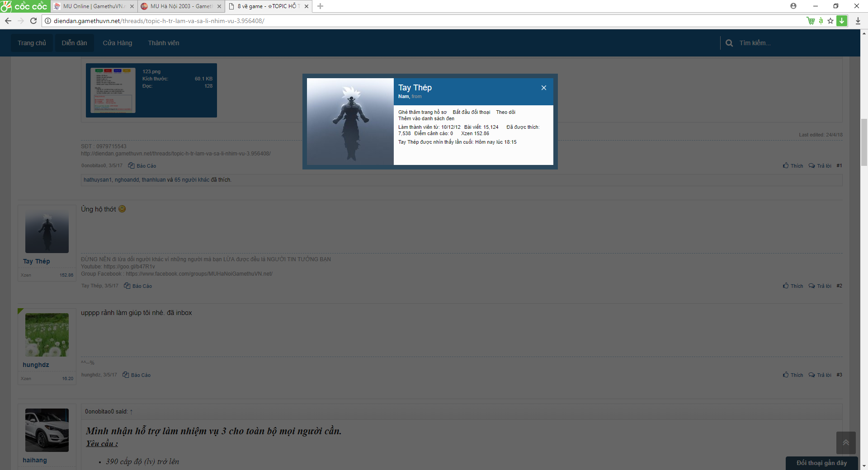
Task: Open Đối thoại gần đây chat bar
Action: click(x=821, y=463)
